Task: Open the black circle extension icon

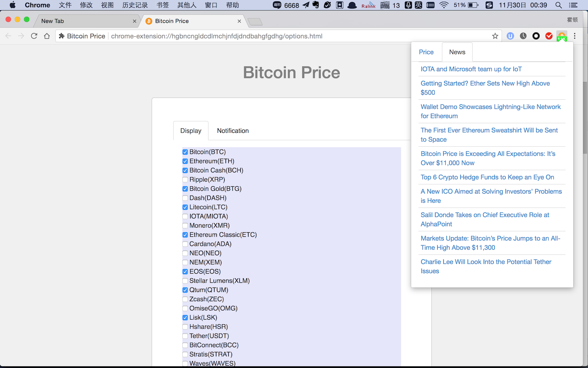Action: pos(536,36)
